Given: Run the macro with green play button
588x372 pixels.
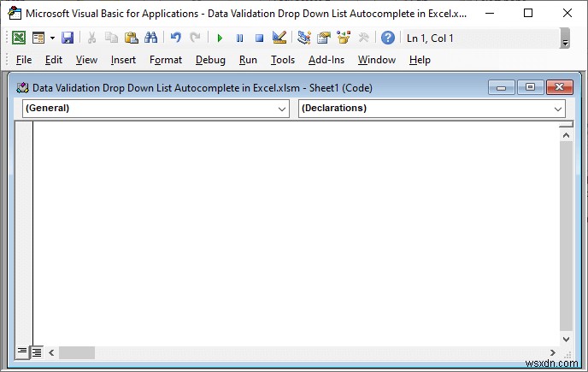Looking at the screenshot, I should [x=220, y=38].
